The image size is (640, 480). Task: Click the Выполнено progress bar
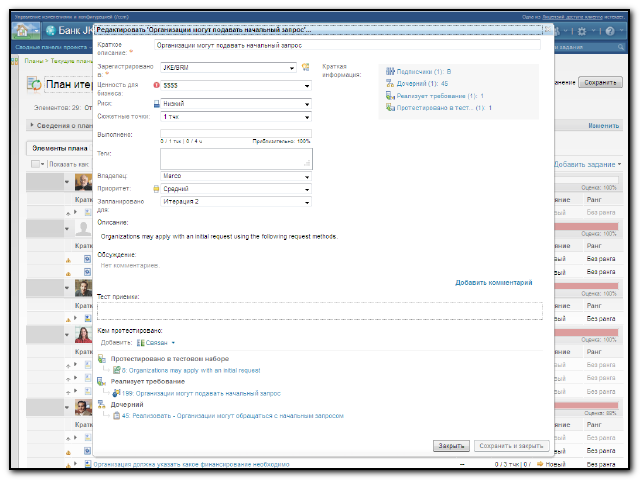click(236, 133)
